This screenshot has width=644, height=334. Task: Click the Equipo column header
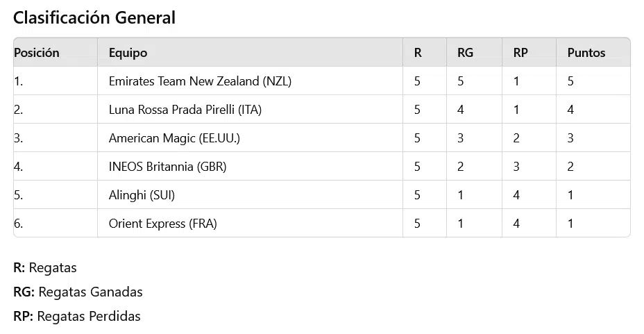(128, 53)
